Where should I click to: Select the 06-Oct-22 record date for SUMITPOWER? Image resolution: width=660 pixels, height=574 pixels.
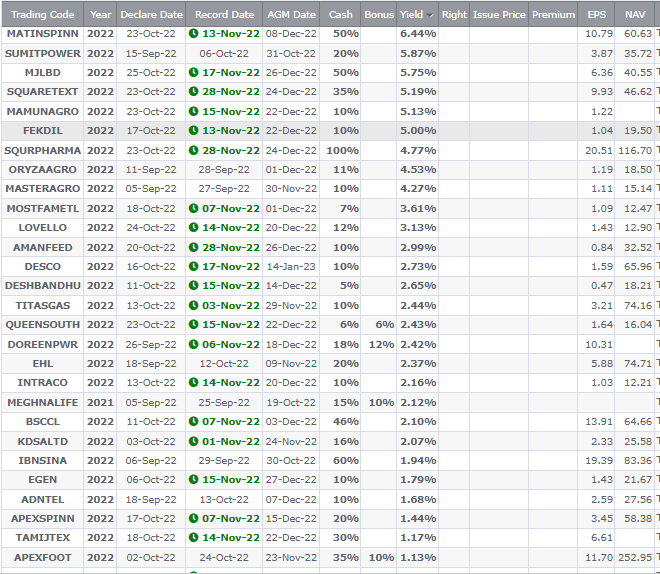point(224,53)
